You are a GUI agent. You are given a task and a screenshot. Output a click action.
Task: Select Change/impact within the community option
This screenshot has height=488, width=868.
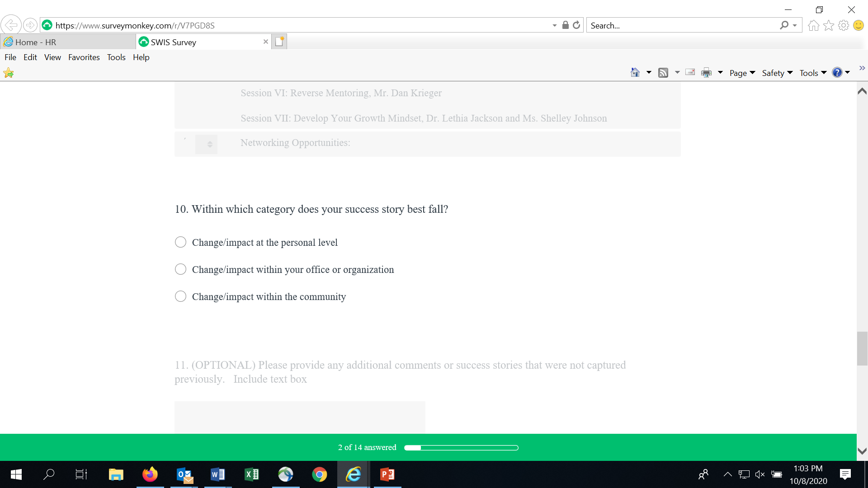pyautogui.click(x=180, y=296)
